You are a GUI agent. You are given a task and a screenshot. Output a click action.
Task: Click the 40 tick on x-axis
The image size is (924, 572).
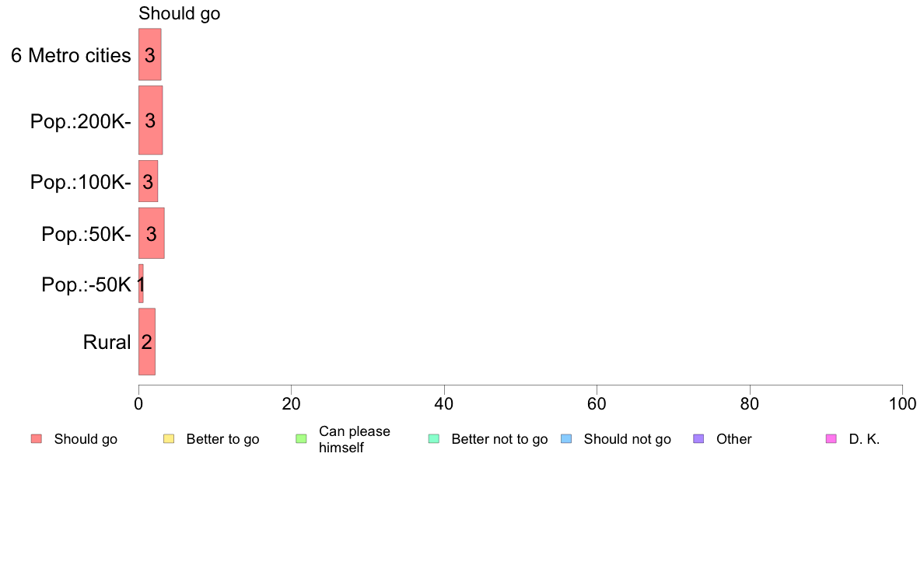click(x=444, y=403)
